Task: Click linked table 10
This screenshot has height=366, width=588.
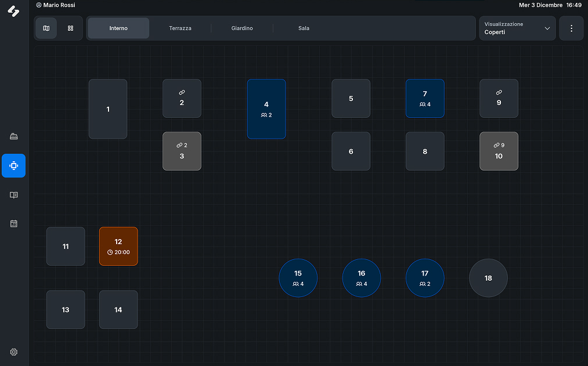Action: click(499, 151)
